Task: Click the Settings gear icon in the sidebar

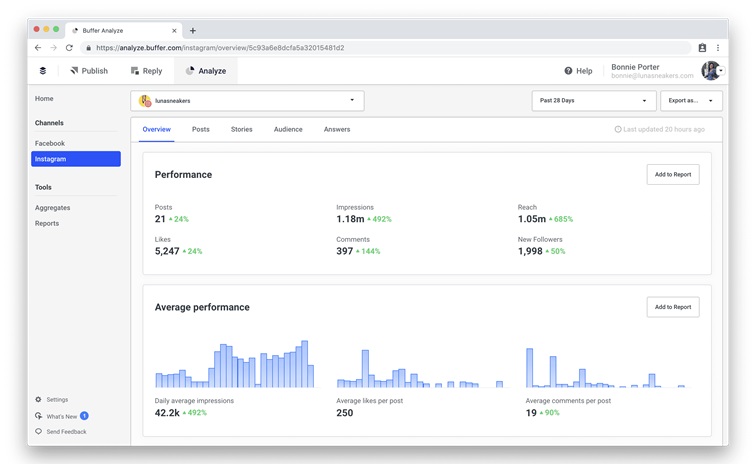Action: click(x=38, y=399)
